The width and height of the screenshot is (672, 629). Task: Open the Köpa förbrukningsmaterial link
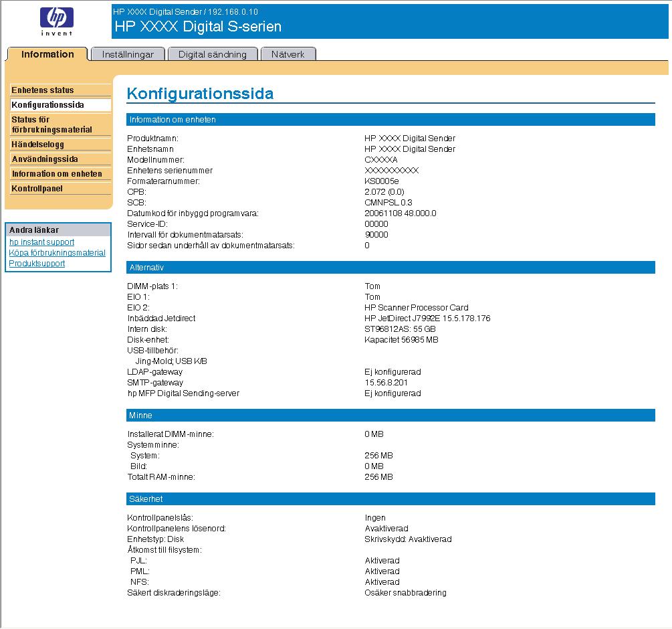click(57, 252)
